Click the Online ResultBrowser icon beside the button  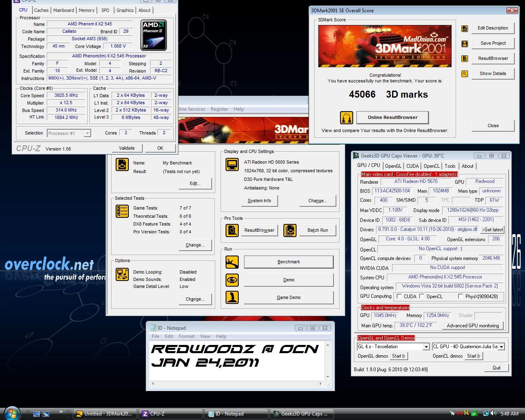(x=347, y=118)
